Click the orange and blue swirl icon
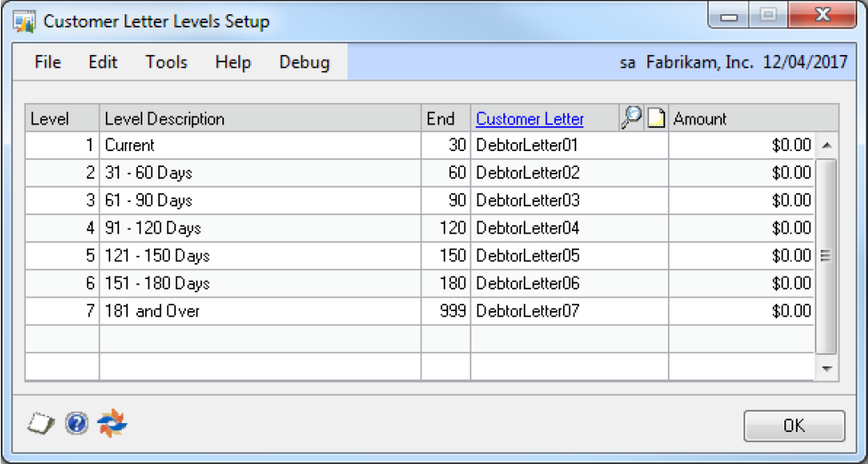Screen dimensions: 868x464 [x=113, y=424]
